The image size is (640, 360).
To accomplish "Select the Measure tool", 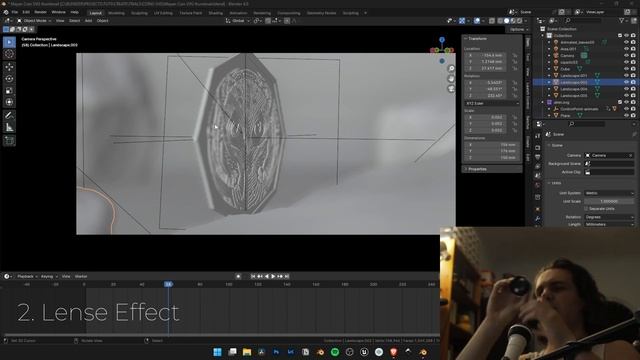I will [9, 128].
